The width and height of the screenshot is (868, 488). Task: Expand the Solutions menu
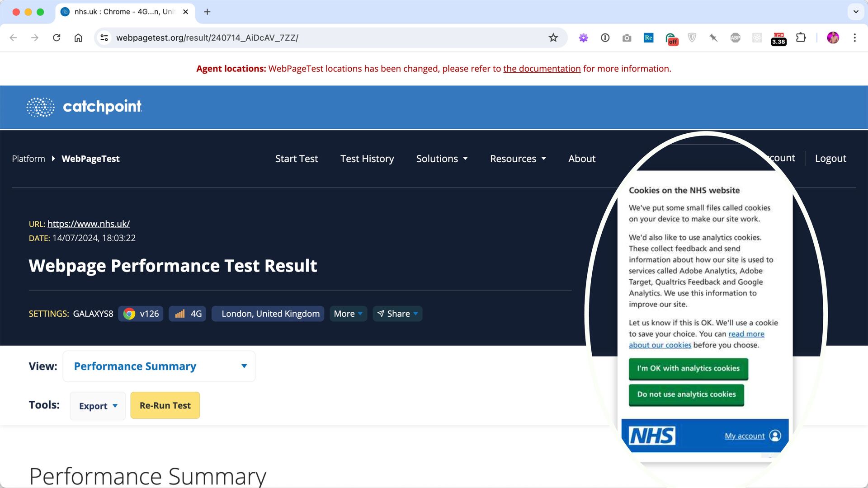442,159
